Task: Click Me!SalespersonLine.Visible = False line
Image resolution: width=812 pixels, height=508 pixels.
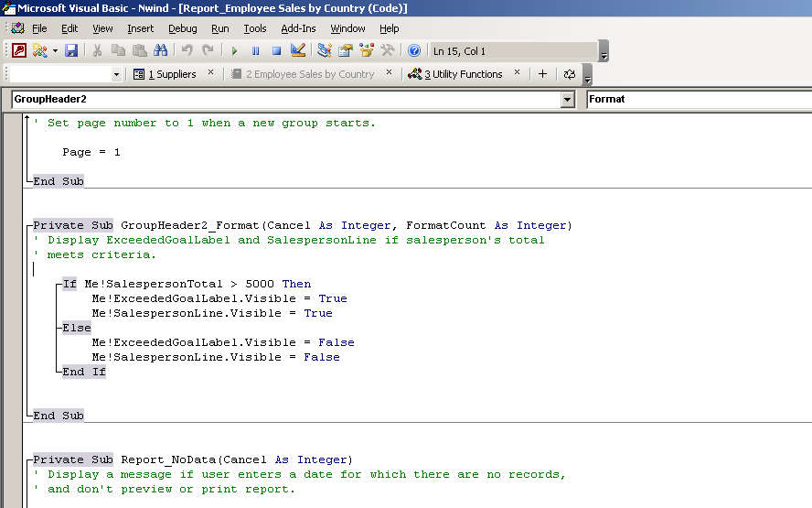Action: pos(216,357)
